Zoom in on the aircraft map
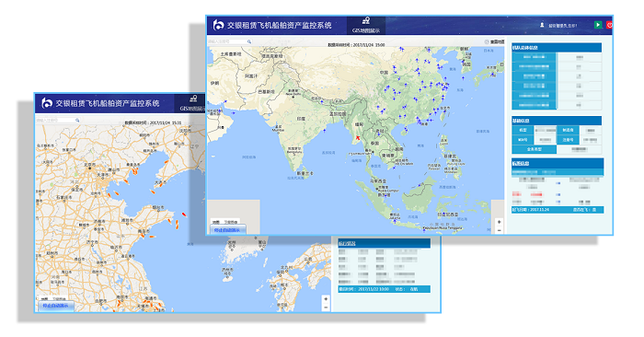 (499, 222)
